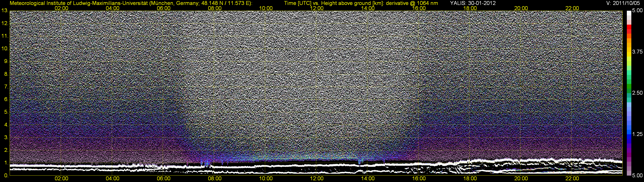Image resolution: width=644 pixels, height=182 pixels.
Task: Click the 8 km height axis label
Action: [6, 74]
